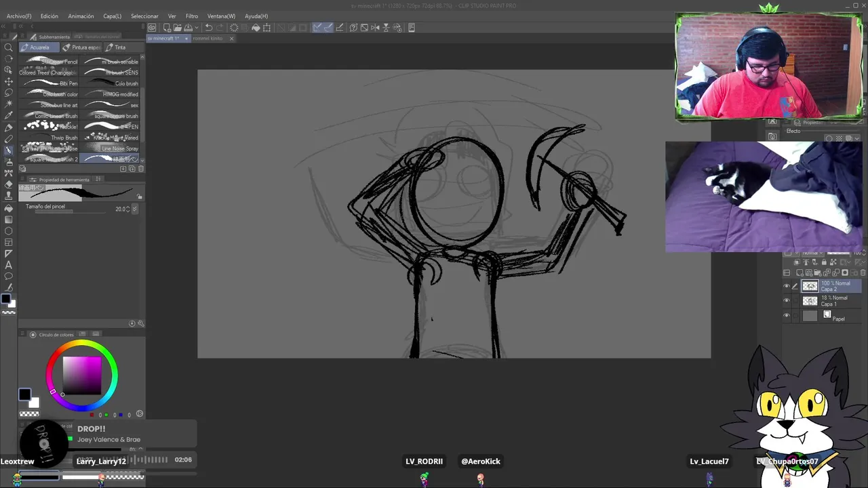Screen dimensions: 868x488
Task: Select the Lasso selection tool
Action: tap(9, 92)
